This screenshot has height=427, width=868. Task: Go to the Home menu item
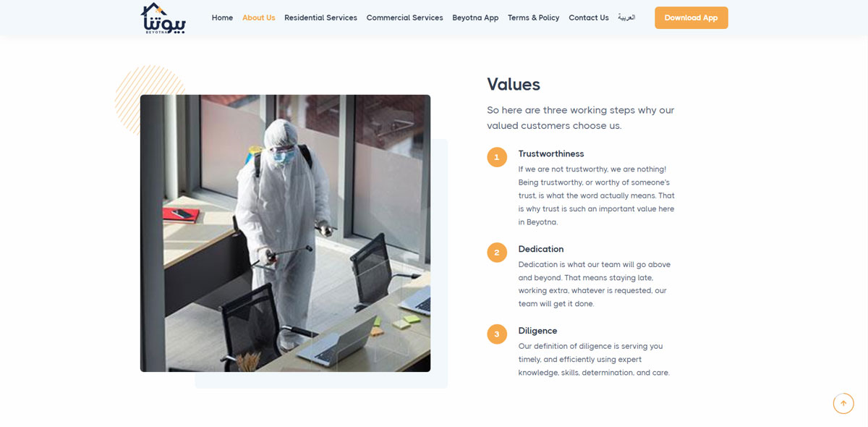(x=222, y=18)
